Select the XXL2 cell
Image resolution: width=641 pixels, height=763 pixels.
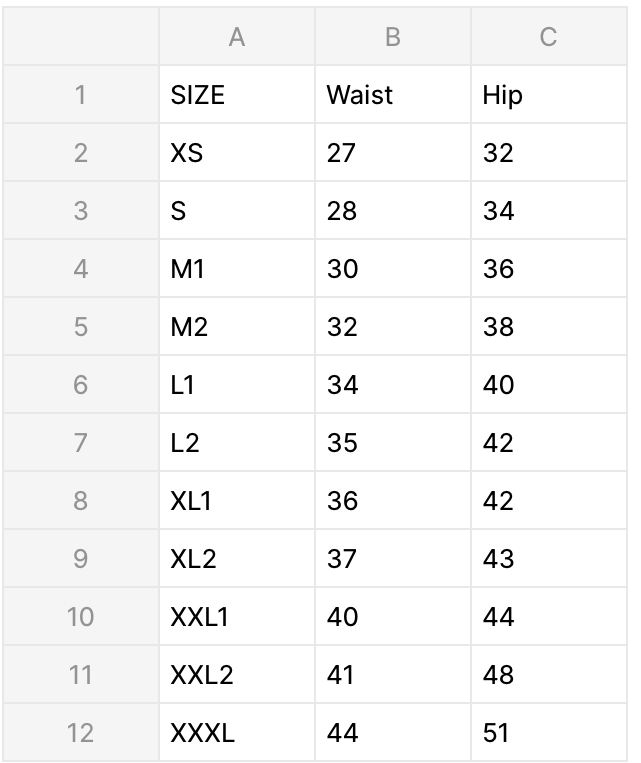pyautogui.click(x=236, y=675)
